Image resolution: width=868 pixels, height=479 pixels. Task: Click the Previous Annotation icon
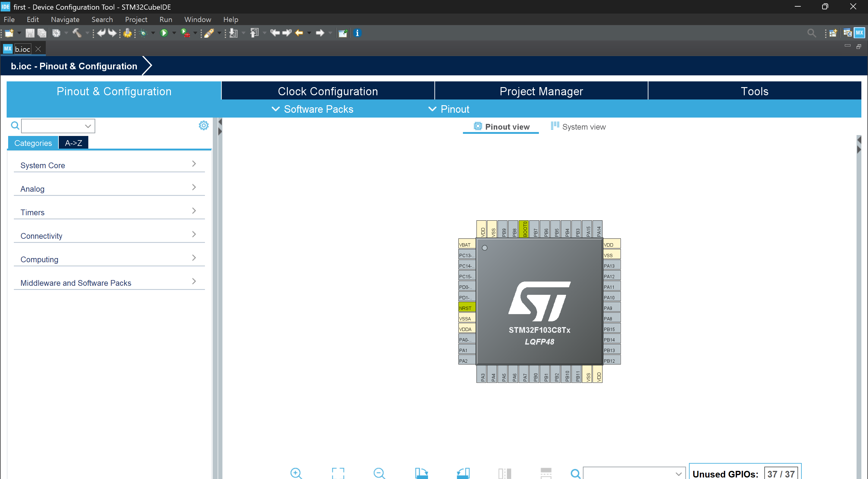click(254, 33)
